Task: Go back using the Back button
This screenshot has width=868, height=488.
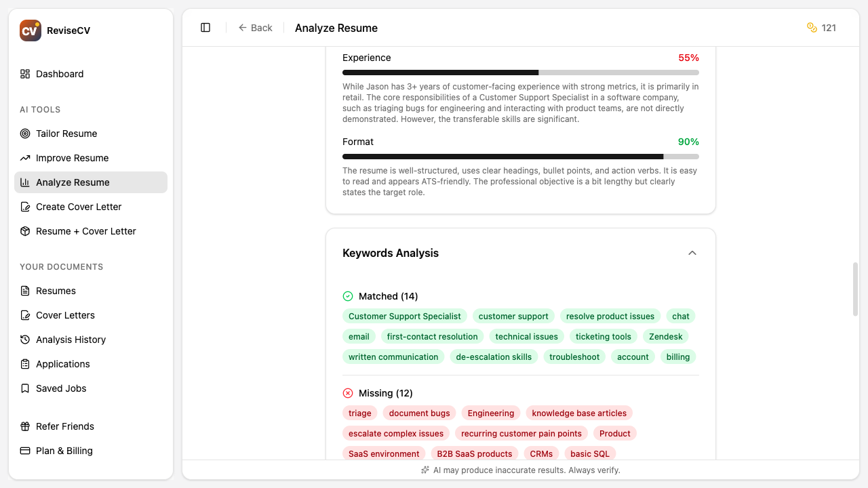Action: point(255,28)
